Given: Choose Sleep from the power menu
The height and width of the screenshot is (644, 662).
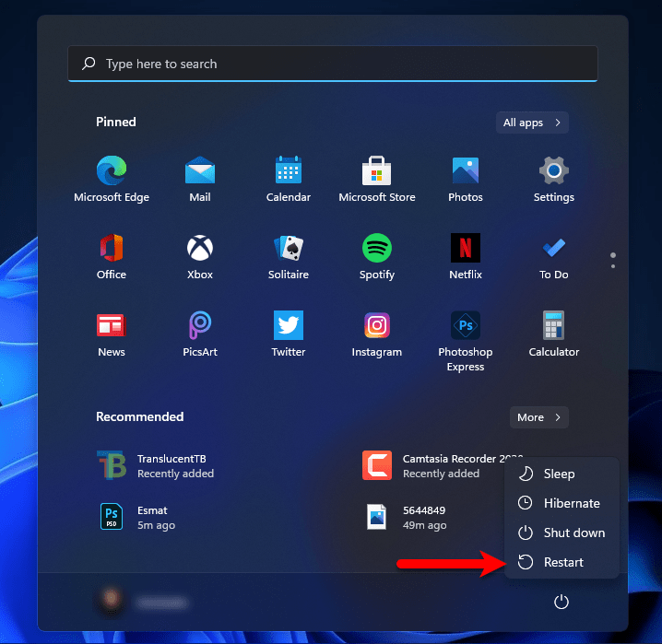Looking at the screenshot, I should tap(562, 474).
